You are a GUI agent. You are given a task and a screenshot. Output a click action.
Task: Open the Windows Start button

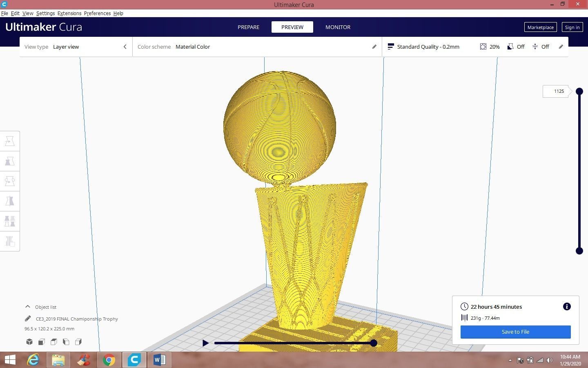click(x=10, y=360)
